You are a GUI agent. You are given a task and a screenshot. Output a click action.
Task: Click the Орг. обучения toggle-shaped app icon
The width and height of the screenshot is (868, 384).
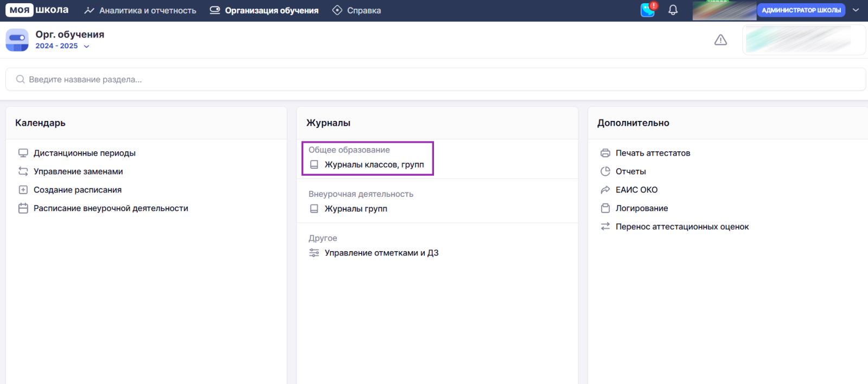17,40
